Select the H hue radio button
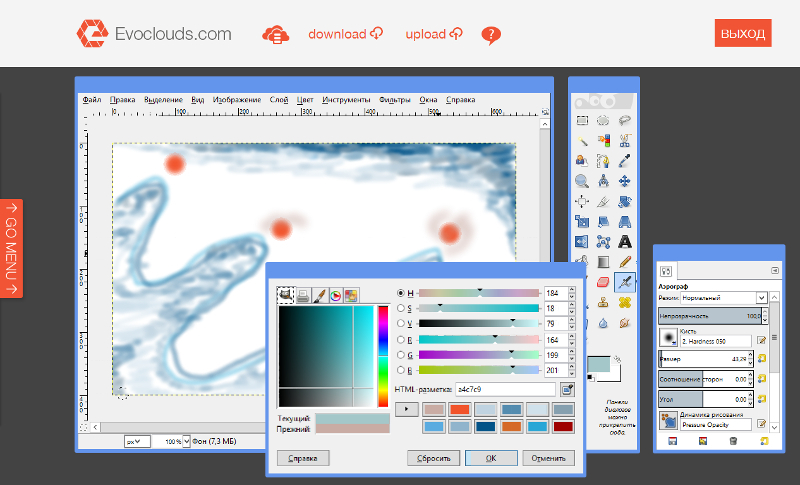 (x=401, y=293)
